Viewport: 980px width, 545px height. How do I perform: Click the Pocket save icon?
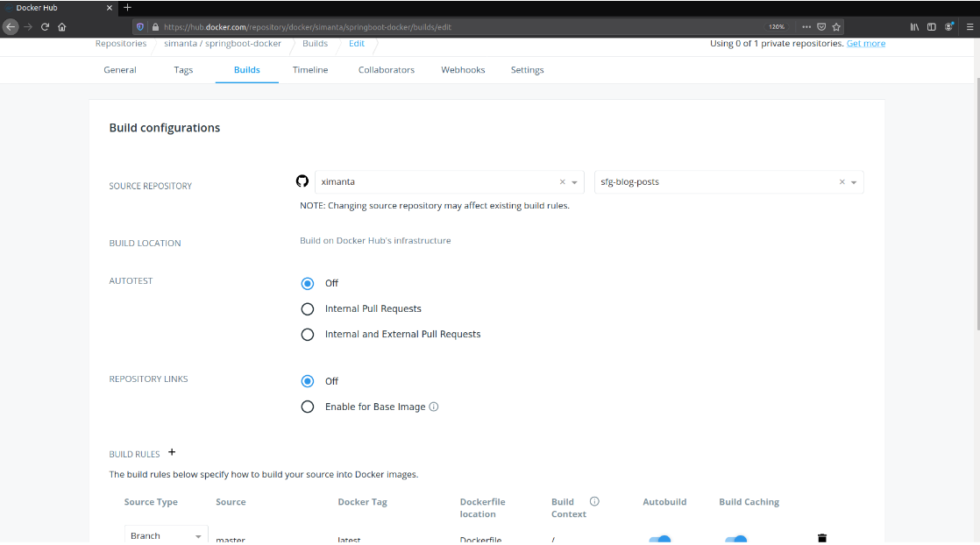[821, 27]
